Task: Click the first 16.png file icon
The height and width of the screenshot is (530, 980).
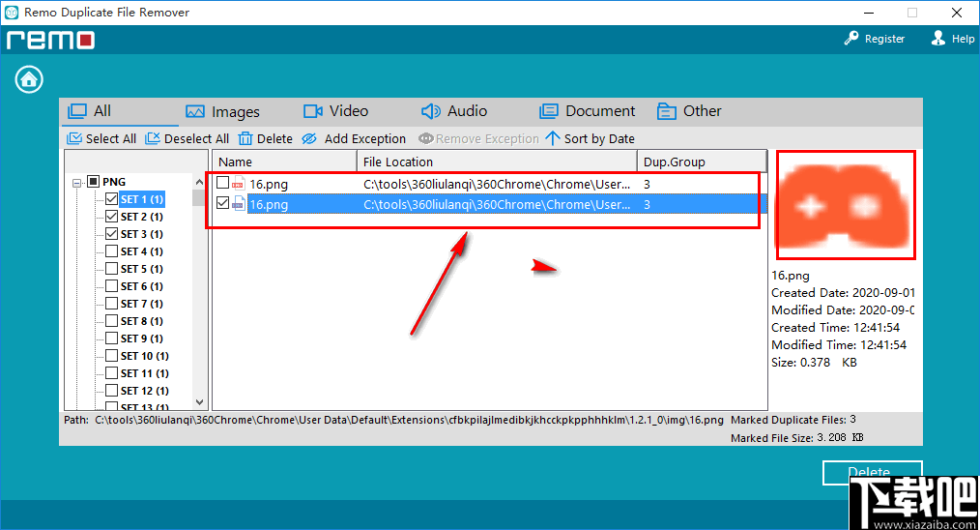Action: [239, 184]
